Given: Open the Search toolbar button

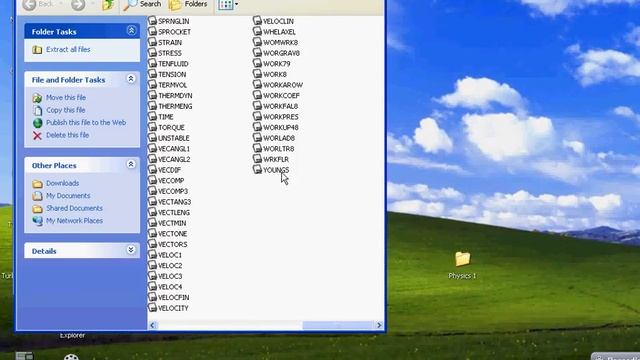Looking at the screenshot, I should pos(142,4).
